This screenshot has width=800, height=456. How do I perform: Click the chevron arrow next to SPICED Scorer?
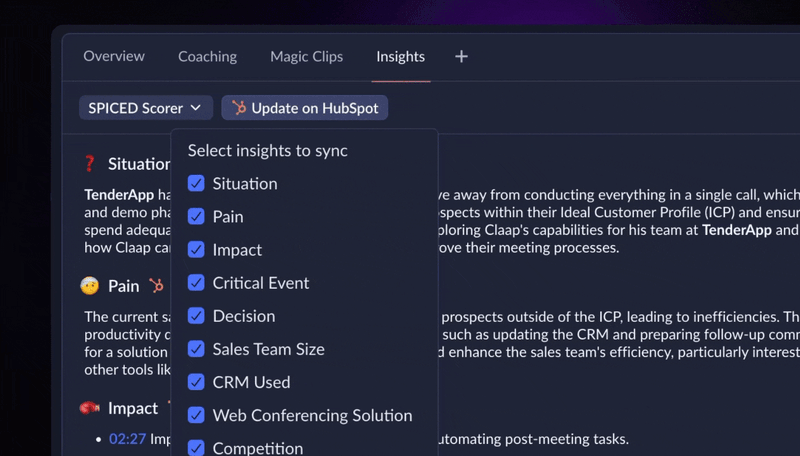click(x=195, y=108)
